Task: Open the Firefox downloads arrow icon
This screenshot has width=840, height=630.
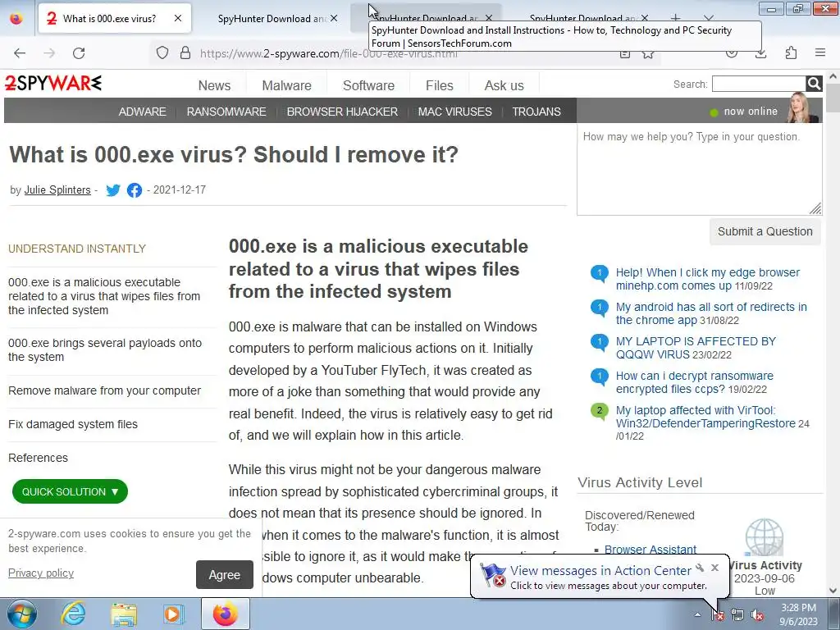Action: pyautogui.click(x=760, y=53)
